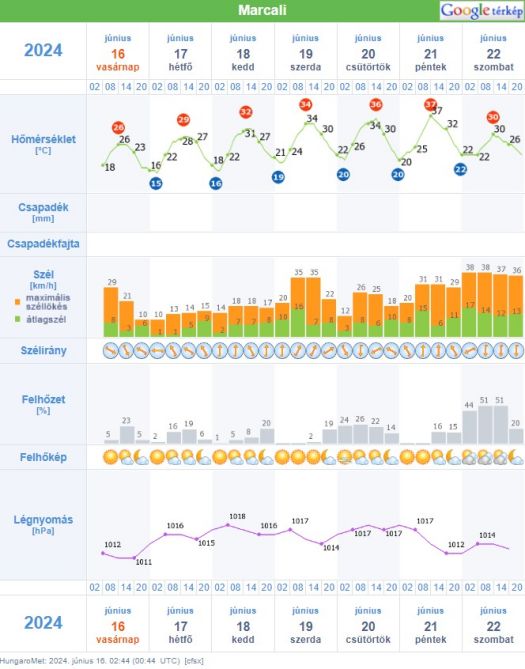
Task: Select the június 20 csütörtök column header
Action: 368,53
